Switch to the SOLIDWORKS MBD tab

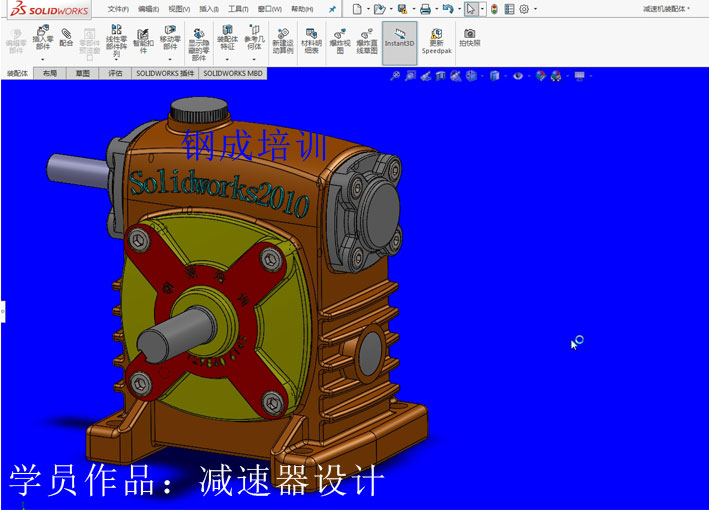point(232,73)
